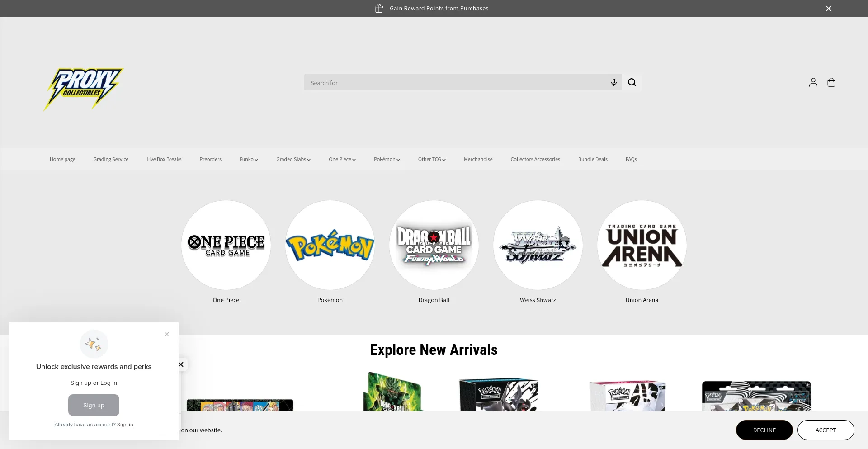Select Union Arena circle logo
This screenshot has height=449, width=868.
tap(642, 245)
